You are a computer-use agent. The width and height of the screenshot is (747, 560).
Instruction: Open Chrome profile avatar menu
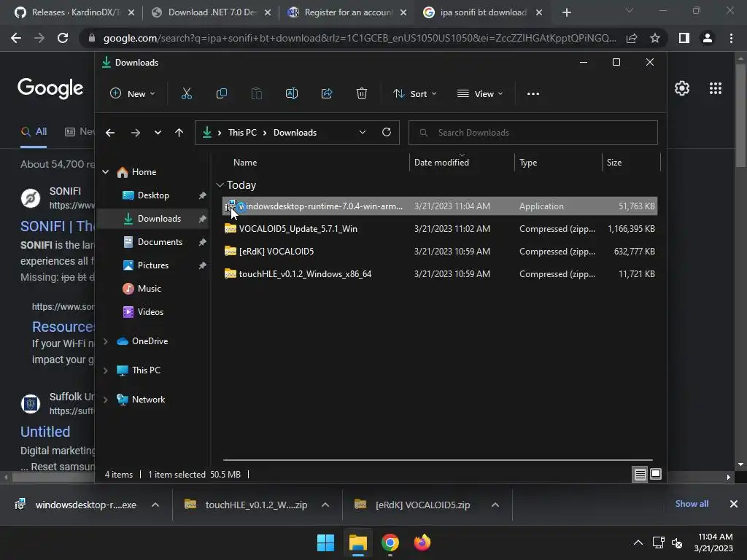pyautogui.click(x=708, y=38)
